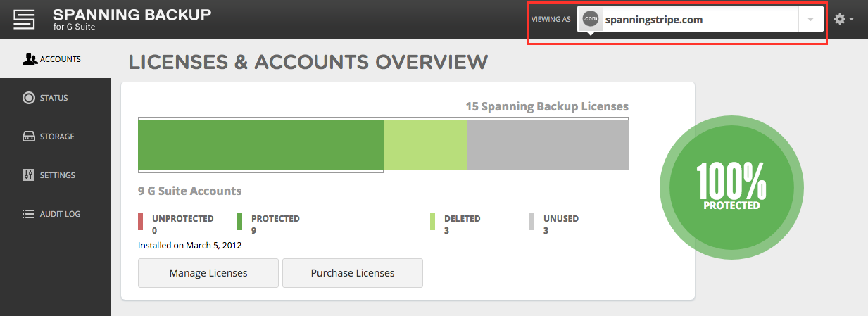Click the light green deleted bar segment
Viewport: 868px width, 316px height.
[425, 145]
